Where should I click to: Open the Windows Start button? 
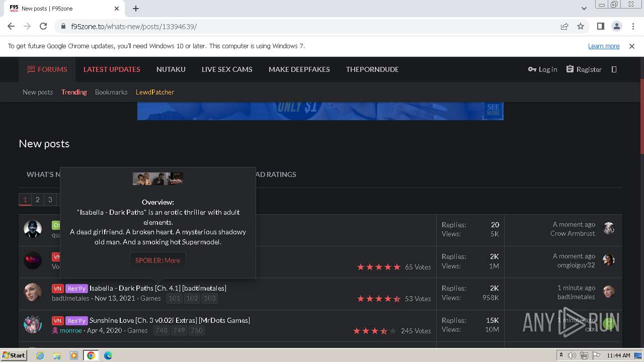coord(14,355)
